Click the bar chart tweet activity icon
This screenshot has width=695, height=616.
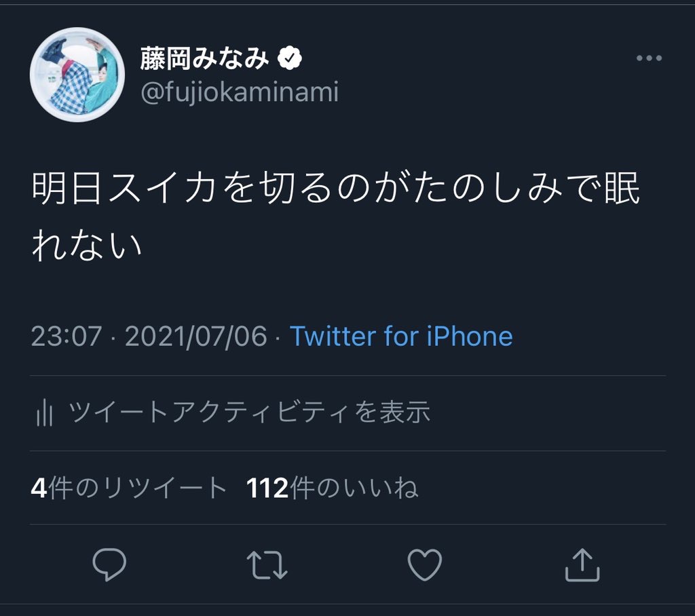44,412
